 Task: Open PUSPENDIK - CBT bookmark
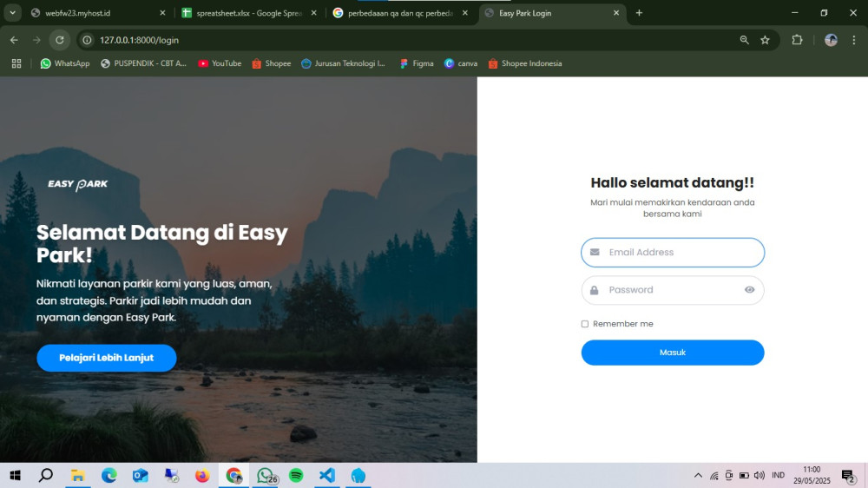coord(143,63)
